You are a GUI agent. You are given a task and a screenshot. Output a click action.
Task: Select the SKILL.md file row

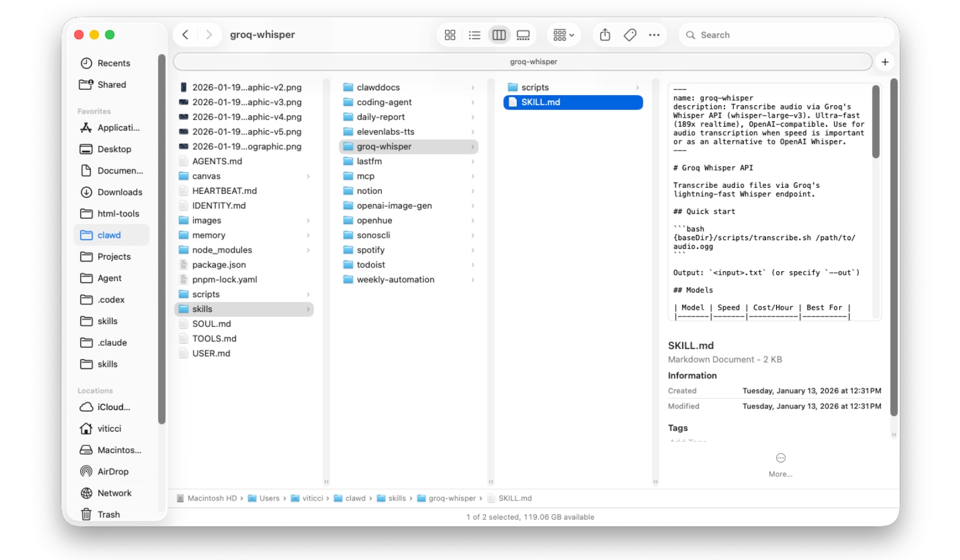coord(573,102)
